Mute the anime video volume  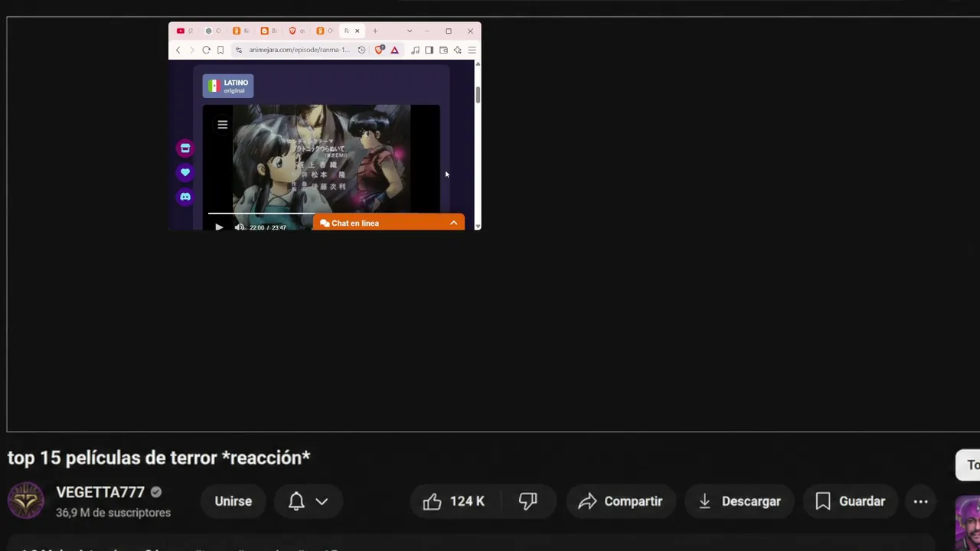pyautogui.click(x=240, y=227)
